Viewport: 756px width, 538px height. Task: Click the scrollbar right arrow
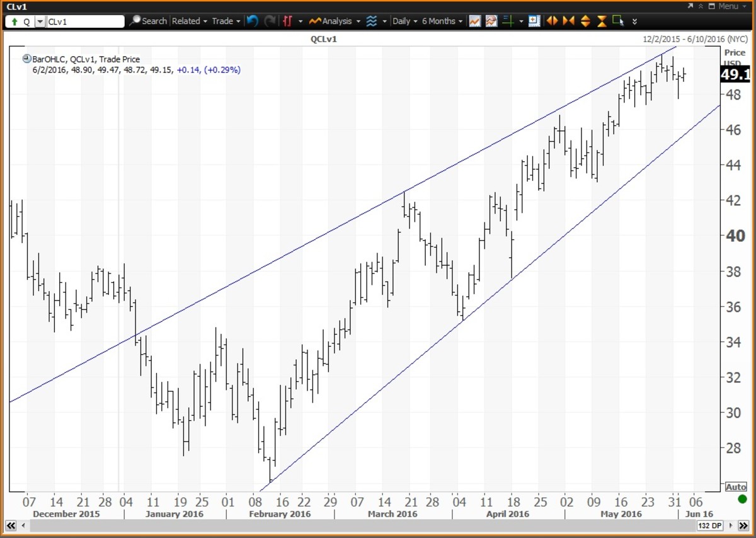pos(732,525)
